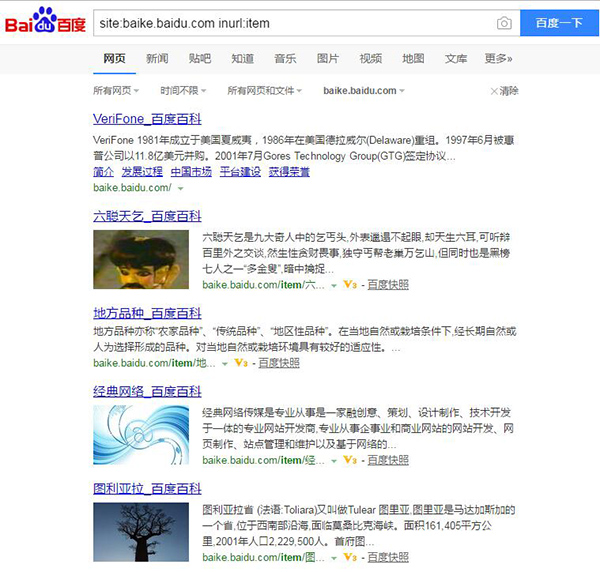Image resolution: width=600 pixels, height=572 pixels.
Task: Click the 百度一下 search button
Action: tap(559, 23)
